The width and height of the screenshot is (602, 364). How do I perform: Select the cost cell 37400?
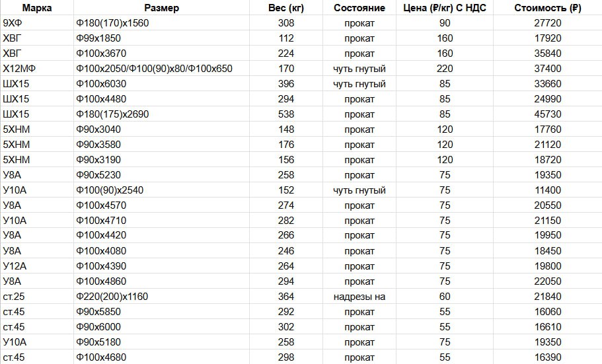click(548, 69)
